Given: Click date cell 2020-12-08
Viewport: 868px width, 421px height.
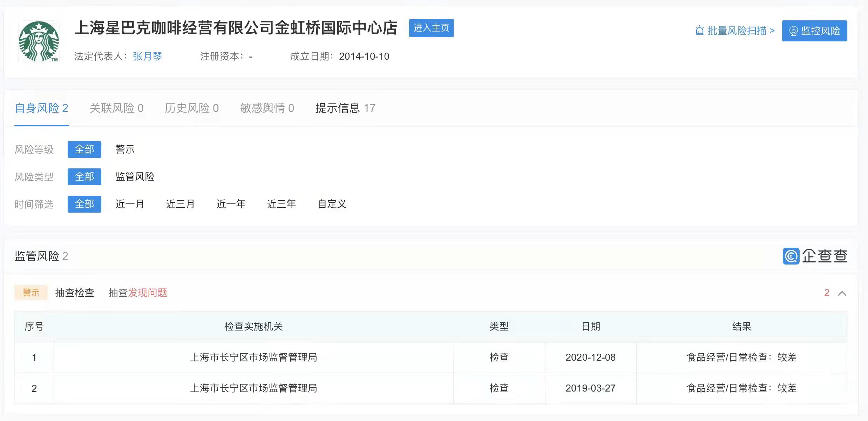Looking at the screenshot, I should click(x=591, y=357).
